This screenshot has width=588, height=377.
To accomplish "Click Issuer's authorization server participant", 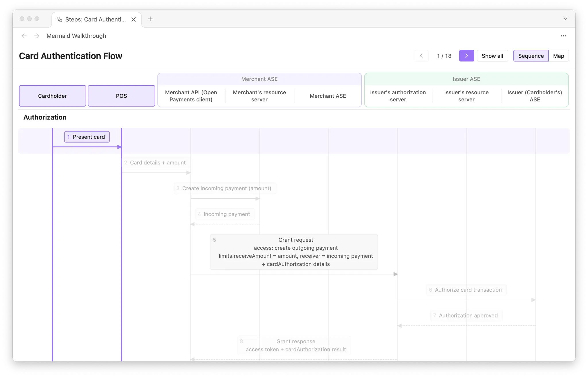I will (398, 96).
